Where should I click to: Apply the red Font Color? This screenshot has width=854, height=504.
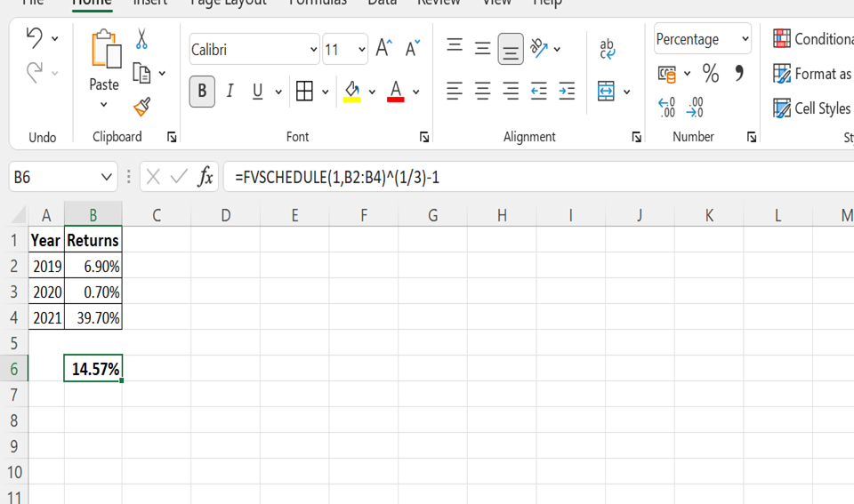pos(396,92)
